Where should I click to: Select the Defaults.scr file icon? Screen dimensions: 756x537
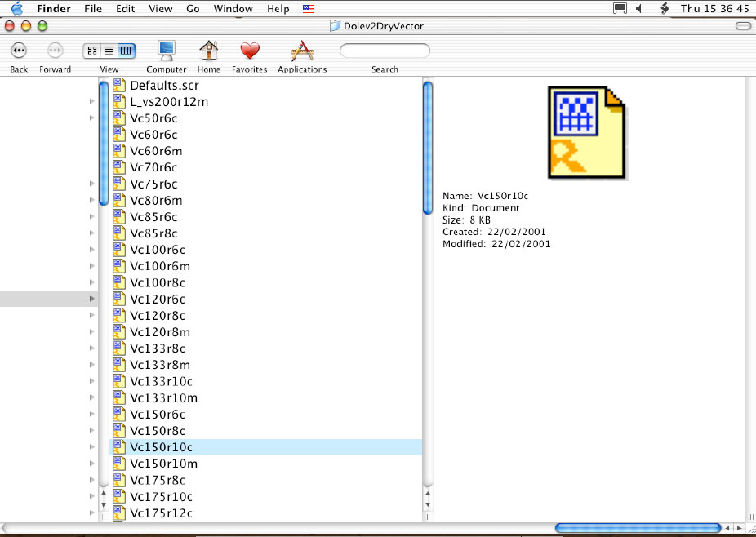119,85
